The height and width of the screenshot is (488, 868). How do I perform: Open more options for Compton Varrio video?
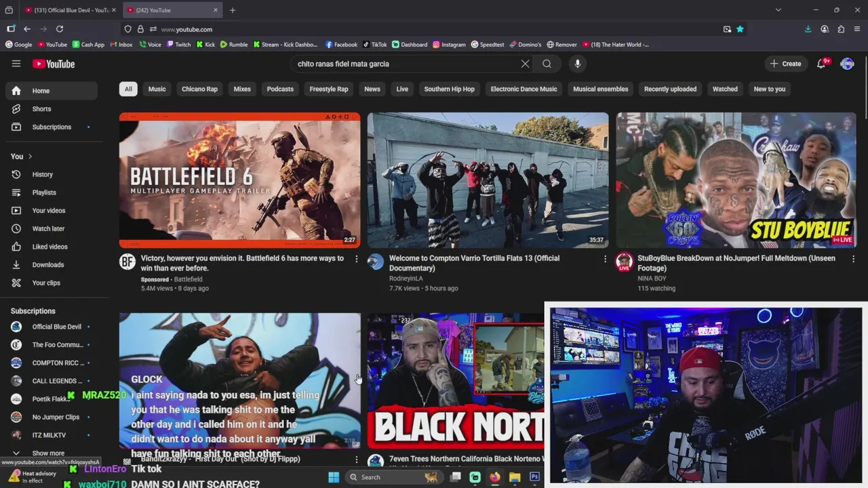point(605,259)
